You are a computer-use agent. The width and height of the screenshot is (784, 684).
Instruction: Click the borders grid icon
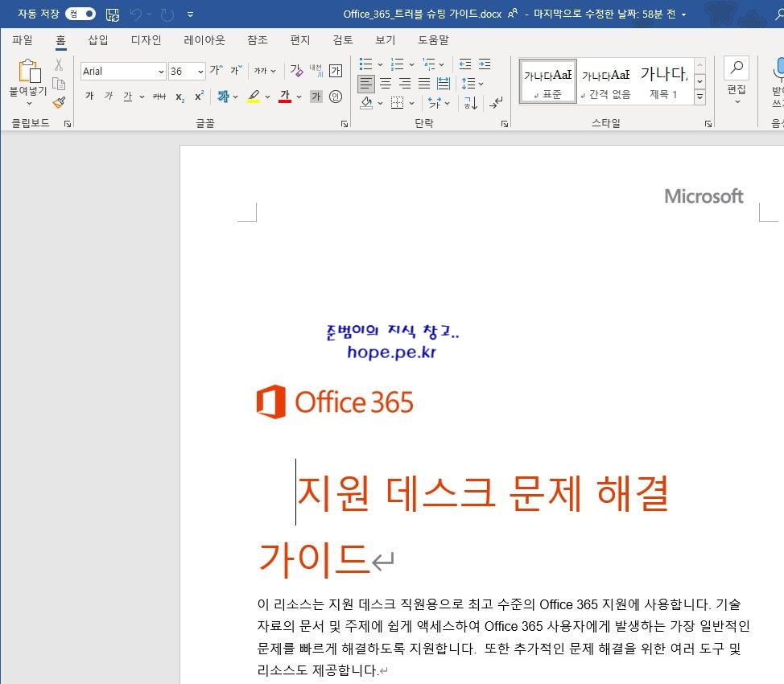pos(397,103)
